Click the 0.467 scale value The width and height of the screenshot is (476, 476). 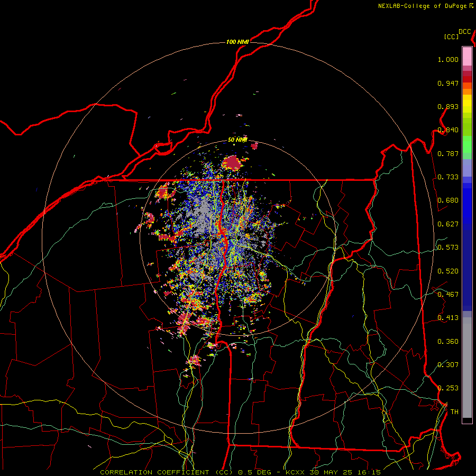click(448, 295)
